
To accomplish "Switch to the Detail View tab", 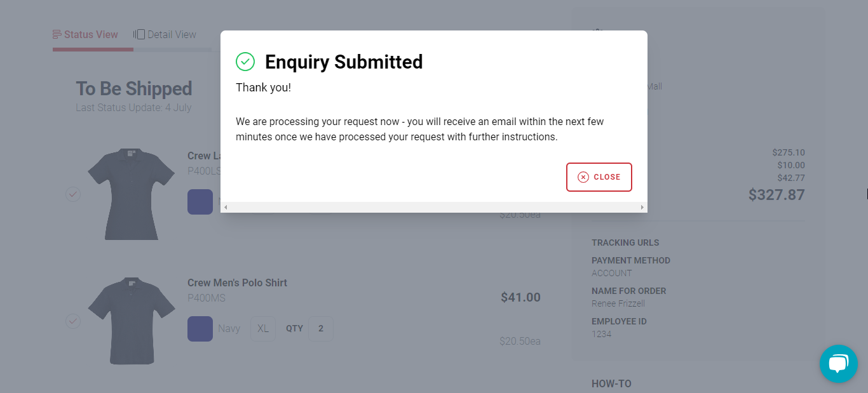I will pos(172,34).
